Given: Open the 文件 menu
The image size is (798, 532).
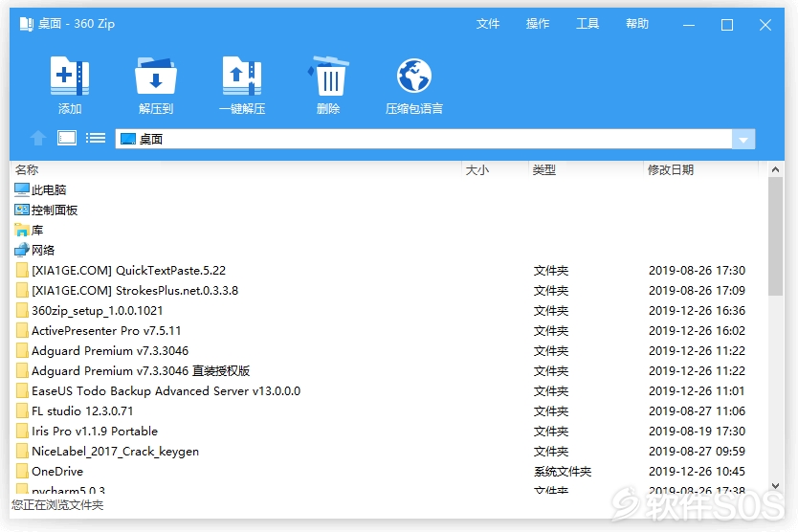Looking at the screenshot, I should (x=488, y=24).
